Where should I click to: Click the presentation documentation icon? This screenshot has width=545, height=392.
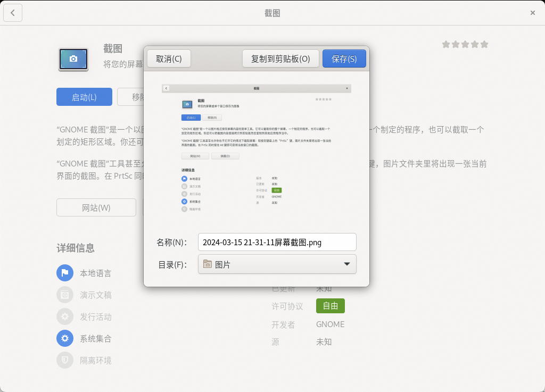(65, 295)
